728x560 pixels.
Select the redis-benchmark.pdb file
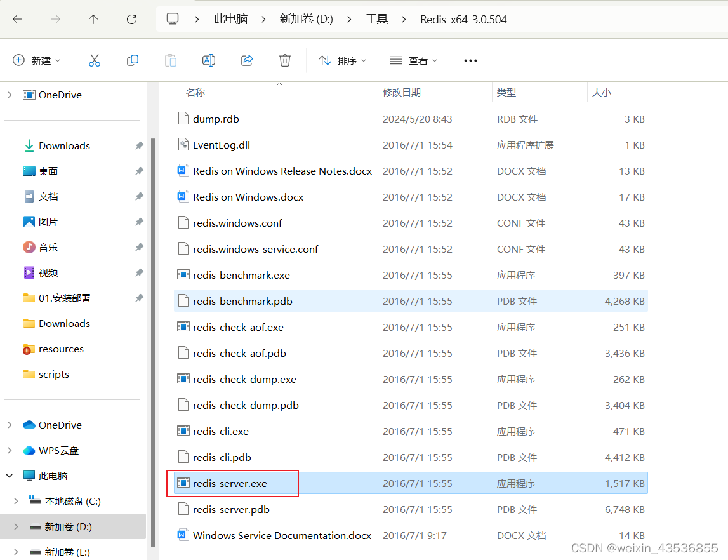coord(411,301)
